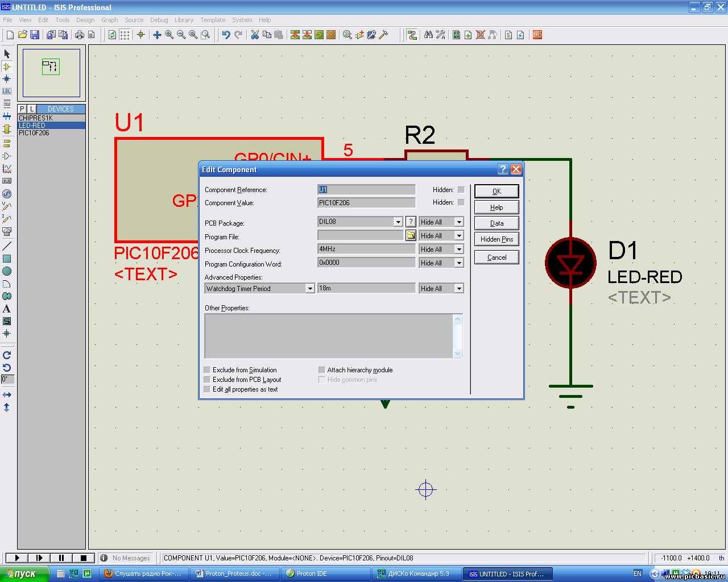This screenshot has height=582, width=728.
Task: Open the Library menu
Action: coord(184,20)
